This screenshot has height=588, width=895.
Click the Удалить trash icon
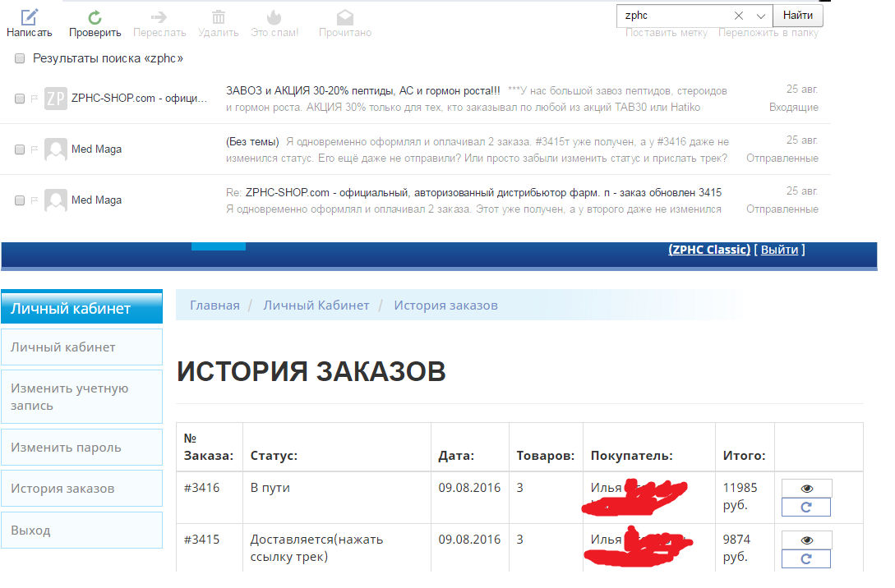point(219,17)
